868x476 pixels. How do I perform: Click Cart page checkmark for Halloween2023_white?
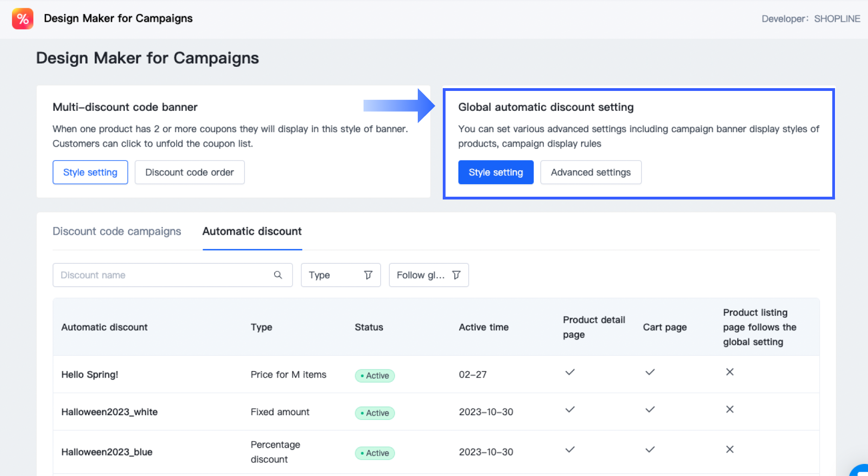pos(650,409)
